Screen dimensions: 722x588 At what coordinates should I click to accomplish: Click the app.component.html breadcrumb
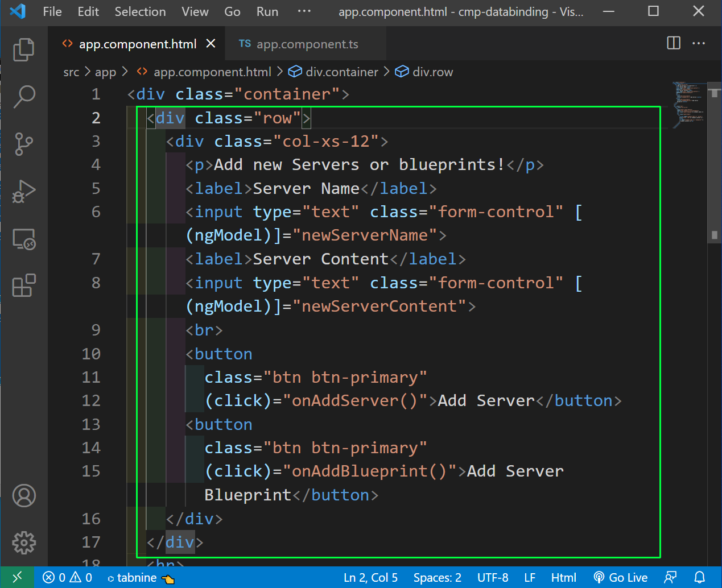[x=212, y=72]
